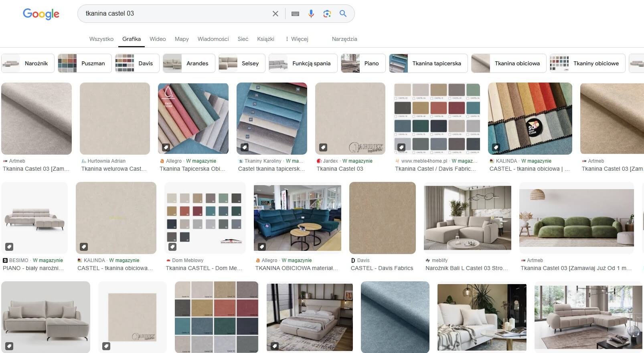The image size is (644, 353).
Task: Select the Grafika tab
Action: click(132, 39)
